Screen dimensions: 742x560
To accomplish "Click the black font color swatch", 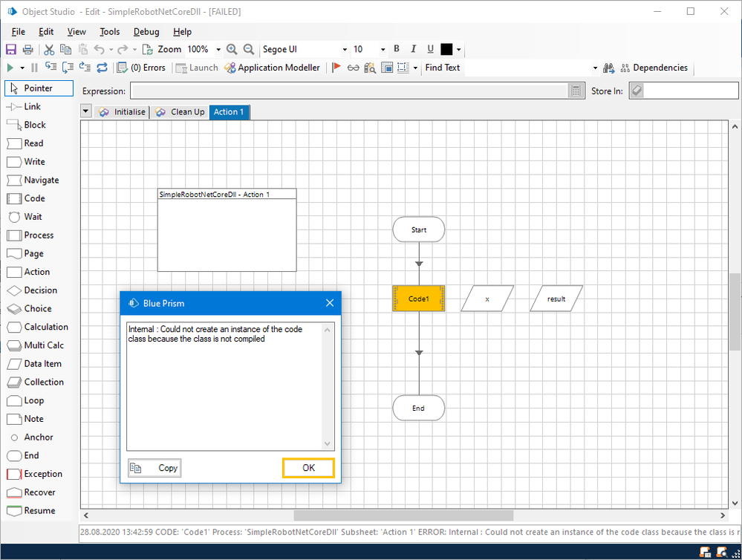I will [x=446, y=49].
